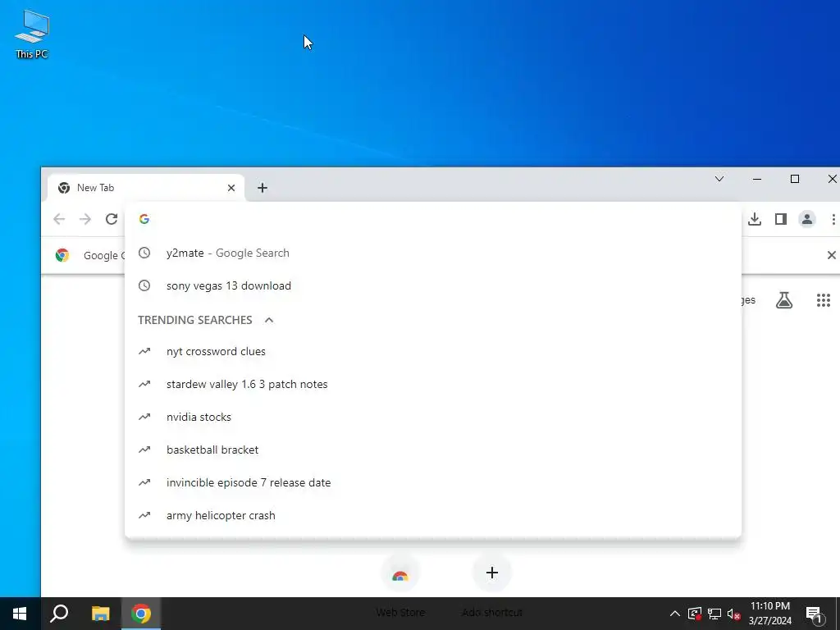This screenshot has width=840, height=630.
Task: Click the browser back arrow
Action: (59, 219)
